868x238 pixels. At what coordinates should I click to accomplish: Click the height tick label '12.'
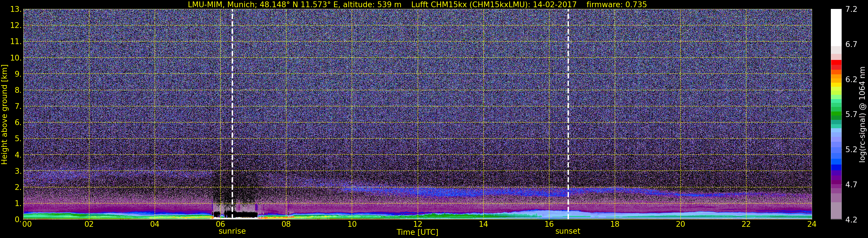click(x=16, y=25)
